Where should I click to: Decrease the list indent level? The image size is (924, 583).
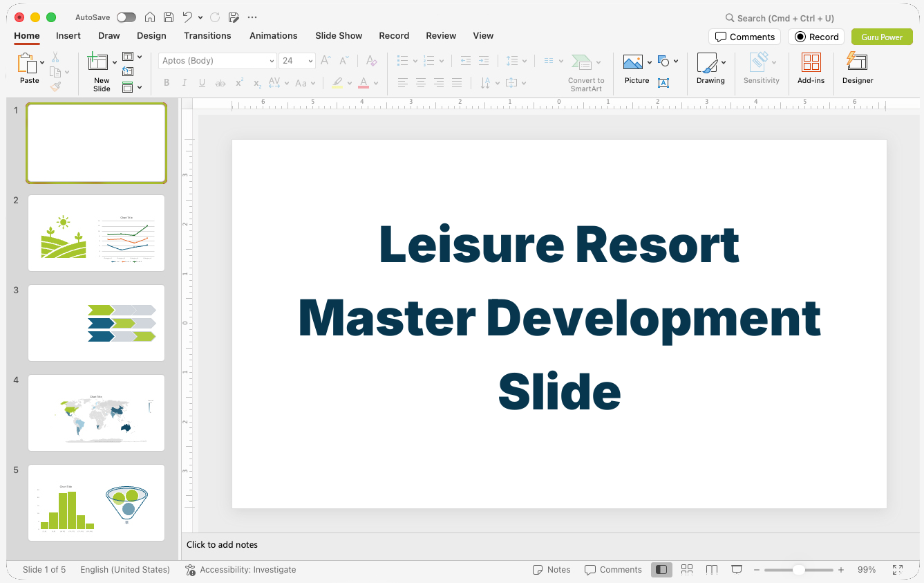tap(466, 61)
